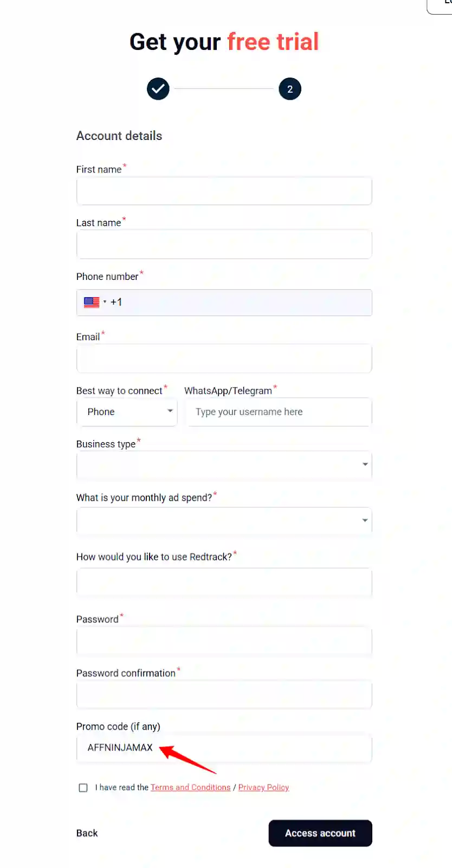This screenshot has height=868, width=452.
Task: Click the step 2 circle indicator
Action: (x=290, y=89)
